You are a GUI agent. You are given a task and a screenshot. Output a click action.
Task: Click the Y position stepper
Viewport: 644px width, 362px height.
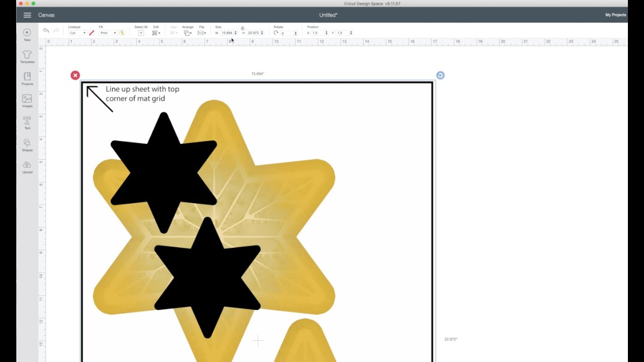[x=351, y=33]
